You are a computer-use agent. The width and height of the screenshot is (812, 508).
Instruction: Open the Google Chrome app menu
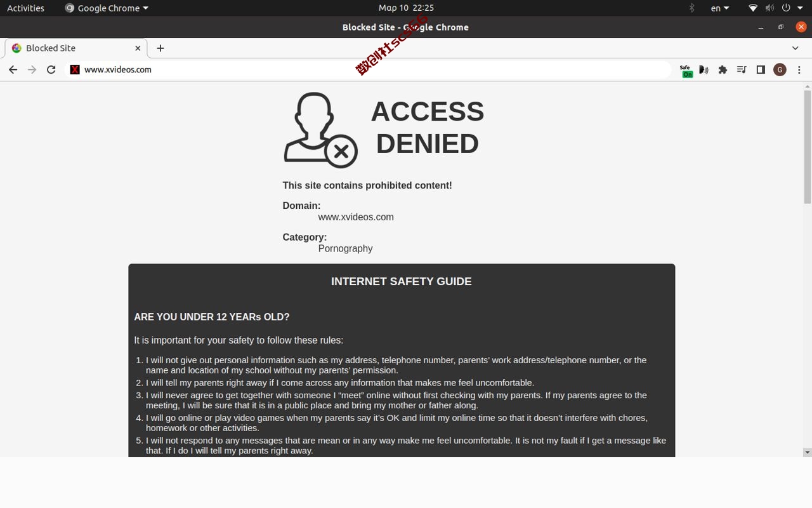coord(107,8)
